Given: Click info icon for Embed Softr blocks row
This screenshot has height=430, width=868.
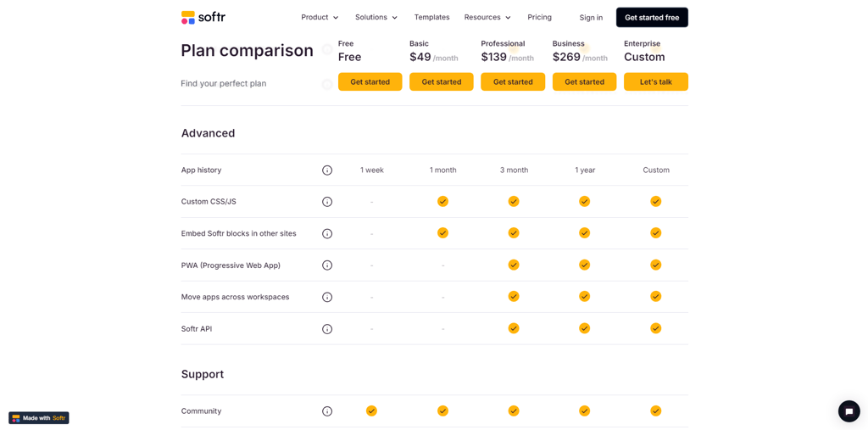Looking at the screenshot, I should (x=327, y=234).
